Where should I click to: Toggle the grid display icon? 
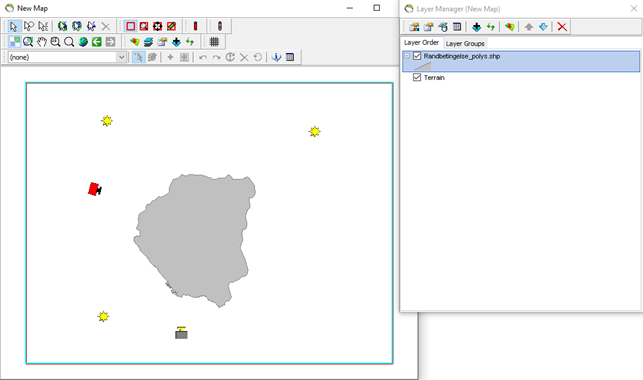(x=214, y=42)
